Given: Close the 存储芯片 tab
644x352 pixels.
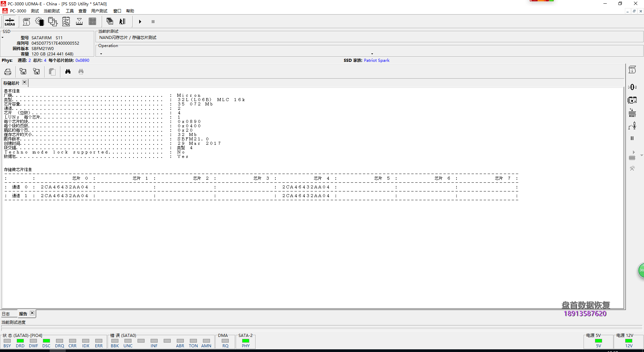Looking at the screenshot, I should point(24,82).
